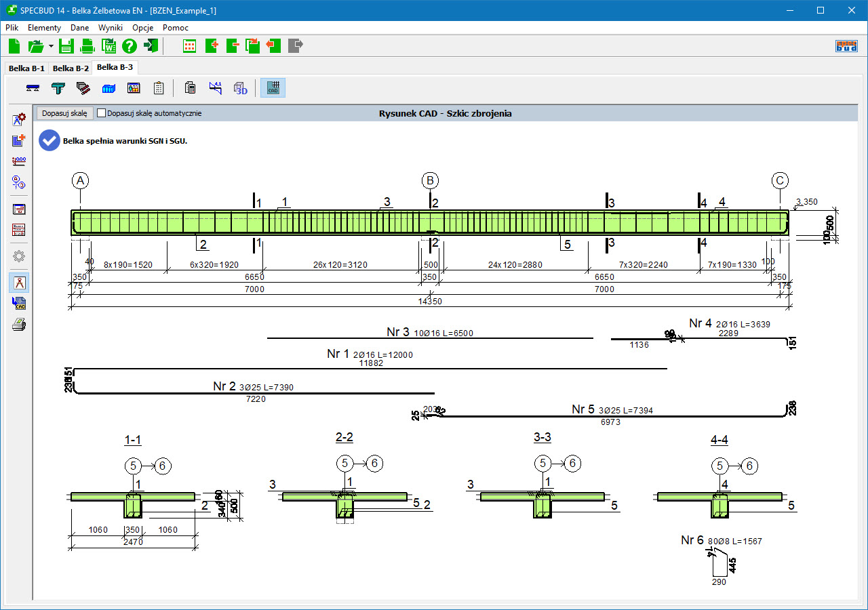This screenshot has width=868, height=610.
Task: Click the CAD export icon in left sidebar
Action: 19,304
